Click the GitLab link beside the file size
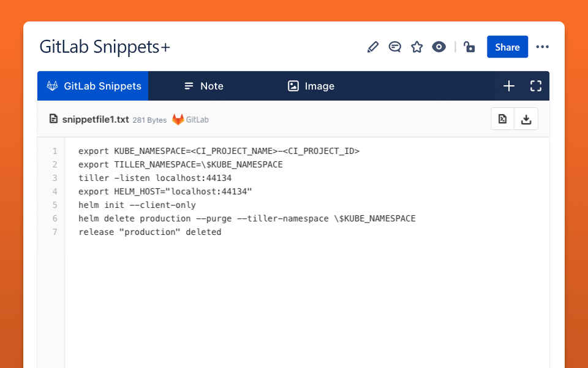The width and height of the screenshot is (588, 368). point(190,120)
